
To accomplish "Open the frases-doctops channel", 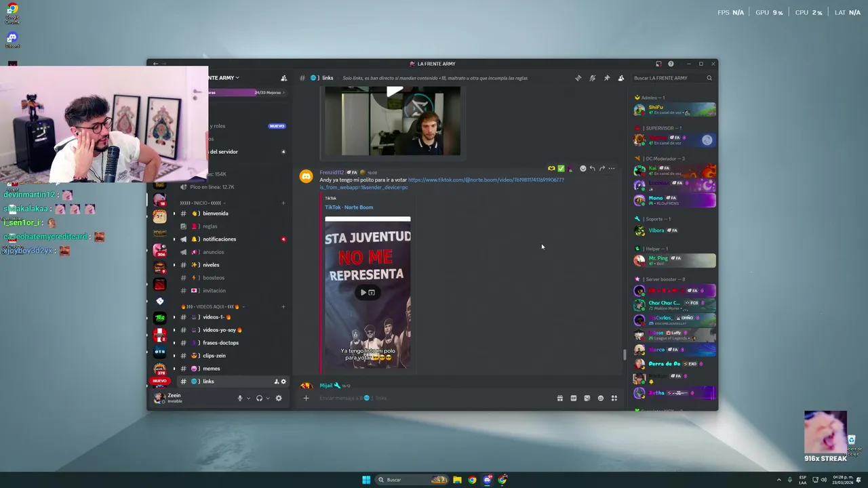I will click(x=233, y=343).
